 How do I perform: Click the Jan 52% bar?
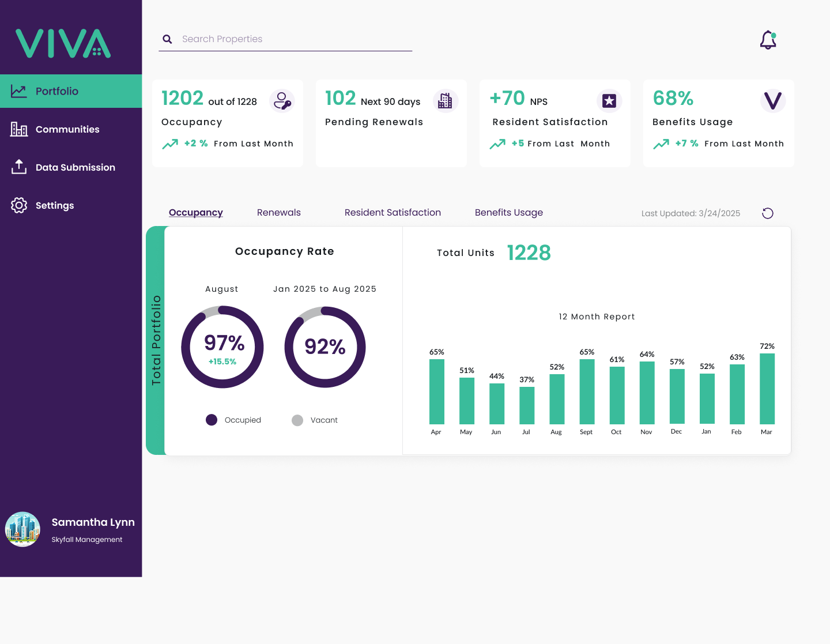coord(707,398)
